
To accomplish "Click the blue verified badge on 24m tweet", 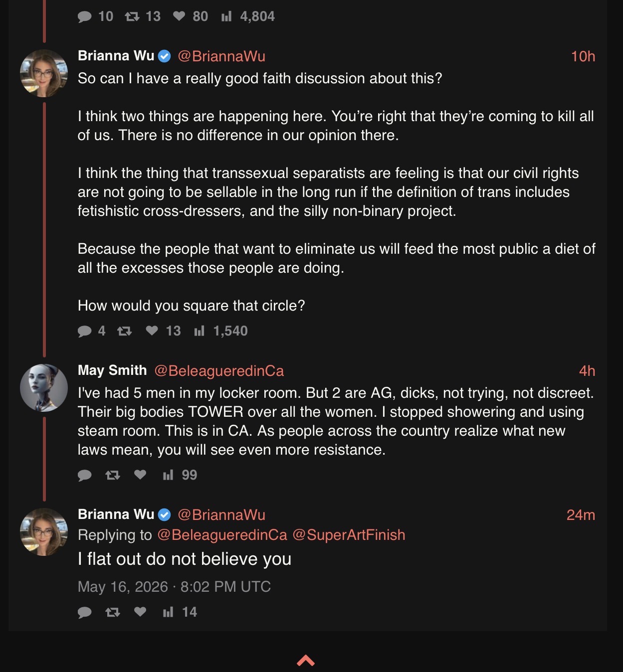I will [x=165, y=514].
